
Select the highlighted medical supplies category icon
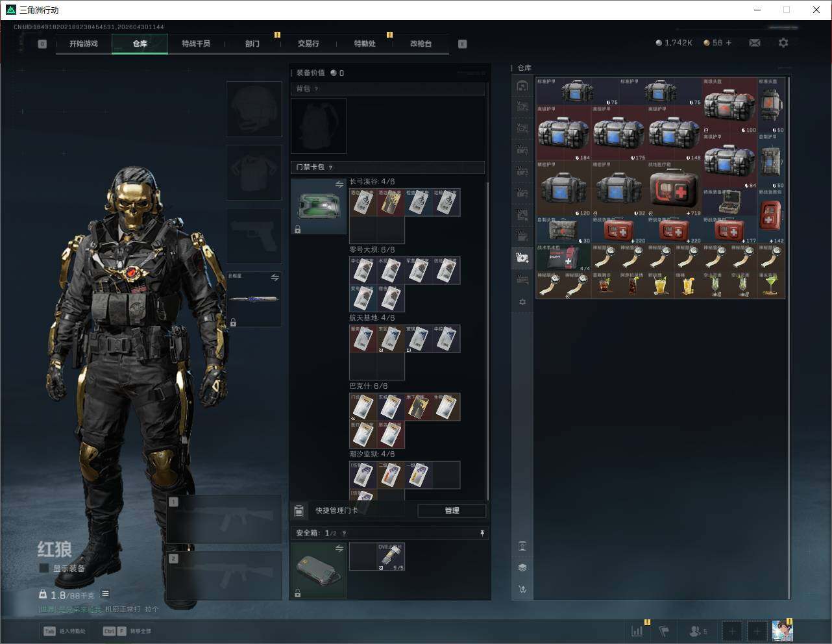tap(522, 257)
